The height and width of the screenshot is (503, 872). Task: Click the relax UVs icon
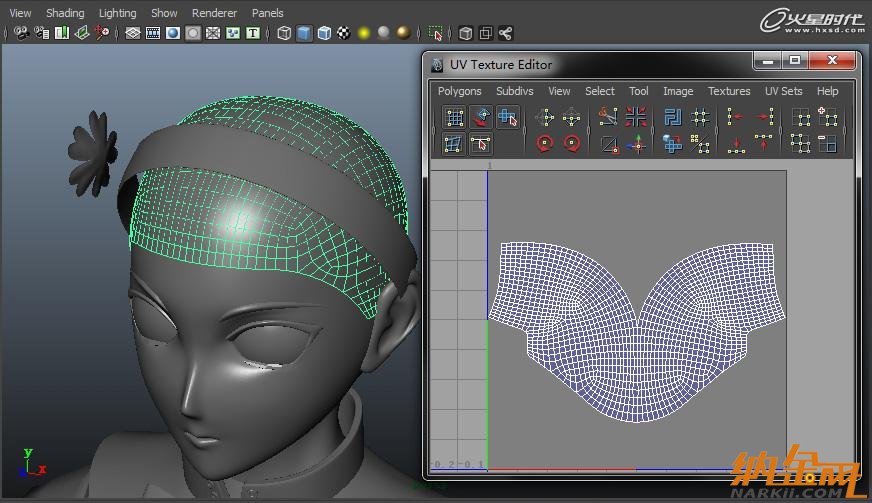[700, 144]
